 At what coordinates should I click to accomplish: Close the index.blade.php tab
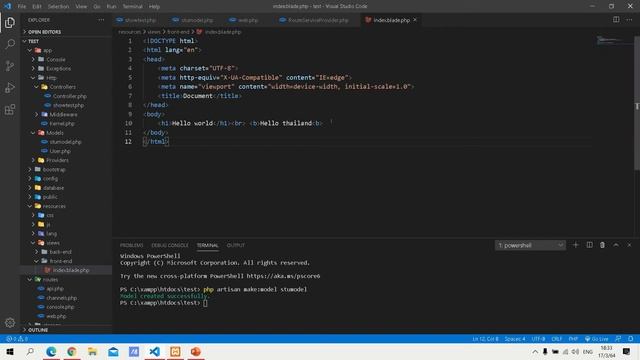415,20
